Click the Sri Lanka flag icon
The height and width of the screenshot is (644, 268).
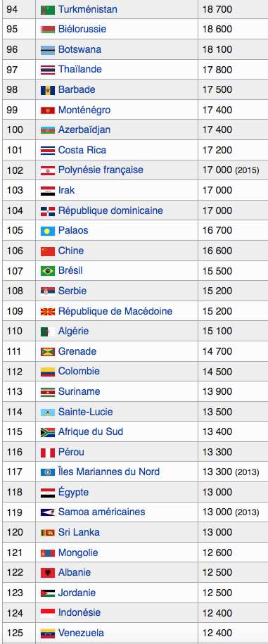tap(48, 533)
